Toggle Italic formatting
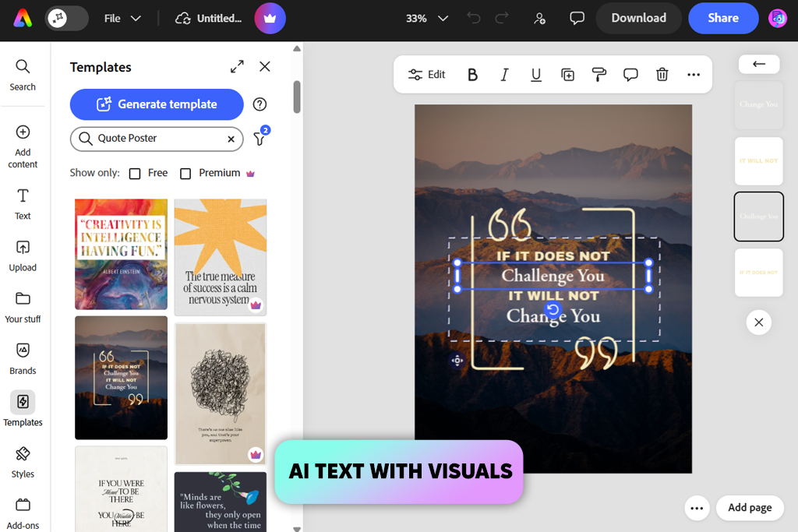This screenshot has width=798, height=532. [504, 75]
